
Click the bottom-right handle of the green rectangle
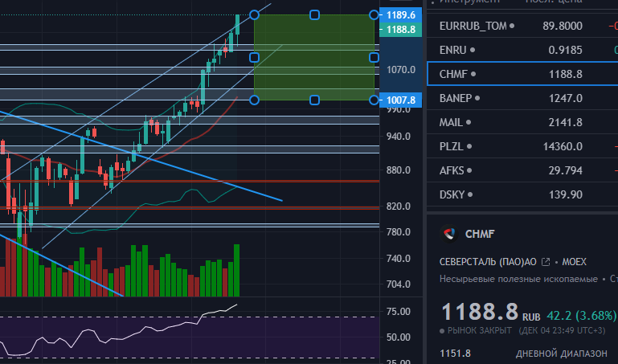click(x=374, y=100)
